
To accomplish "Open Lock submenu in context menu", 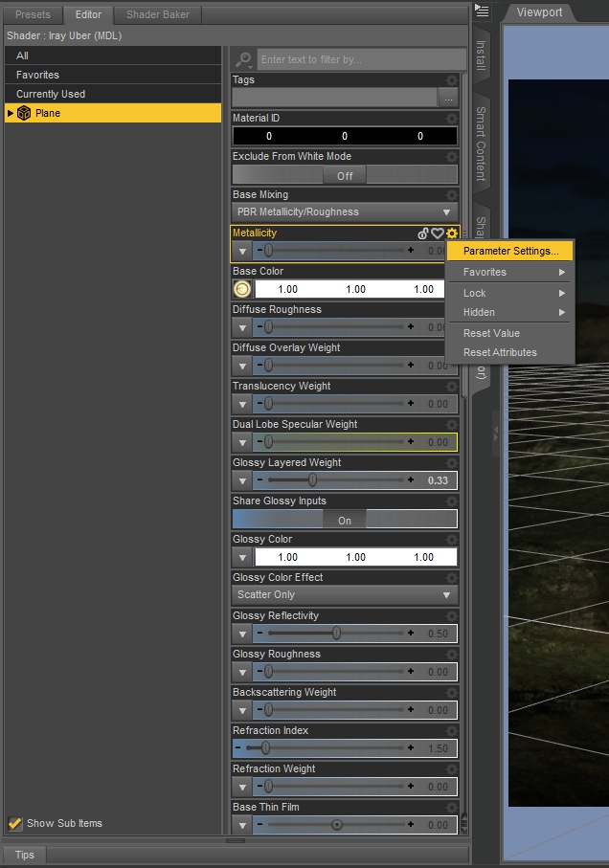I will (x=510, y=293).
